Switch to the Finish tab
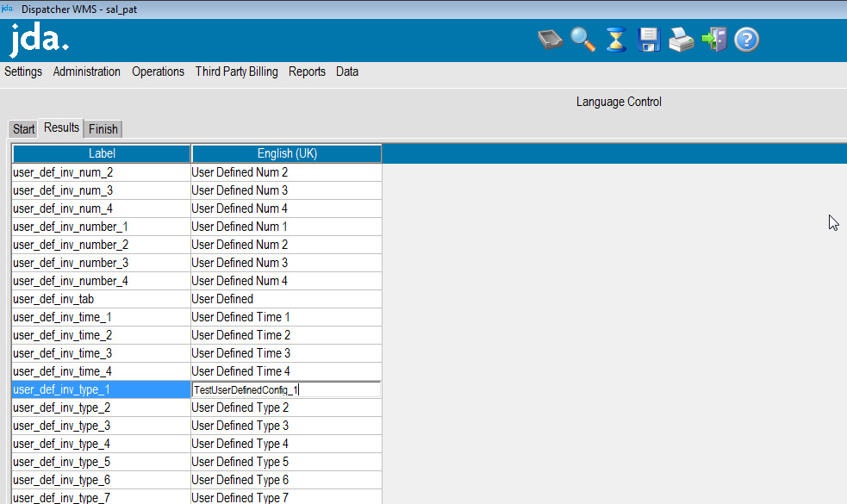The height and width of the screenshot is (504, 847). pyautogui.click(x=103, y=129)
